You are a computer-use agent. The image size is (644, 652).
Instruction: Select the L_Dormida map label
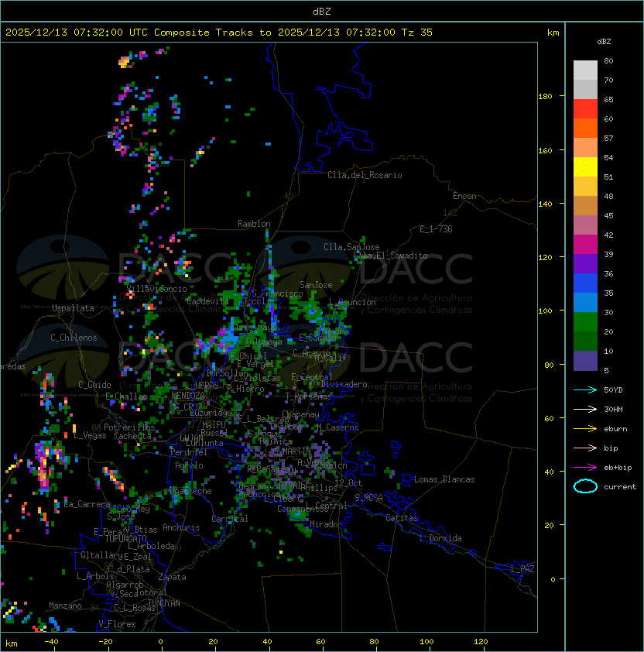coord(440,538)
